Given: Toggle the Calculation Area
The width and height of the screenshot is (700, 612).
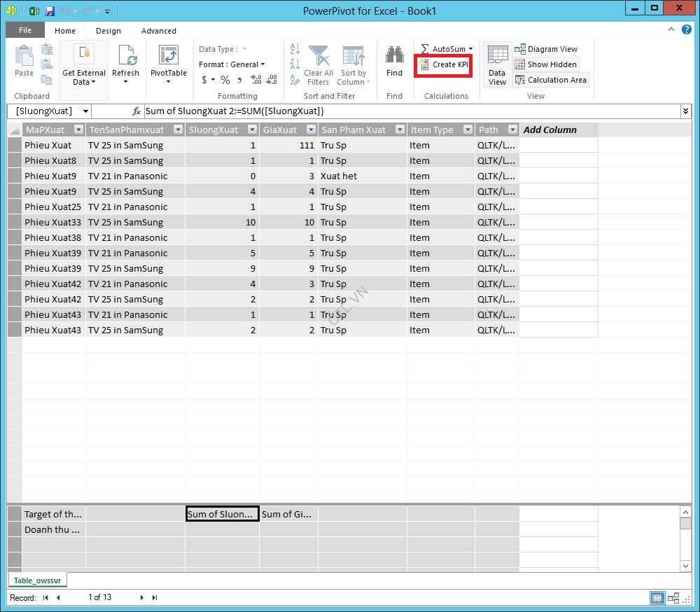Looking at the screenshot, I should pyautogui.click(x=551, y=80).
